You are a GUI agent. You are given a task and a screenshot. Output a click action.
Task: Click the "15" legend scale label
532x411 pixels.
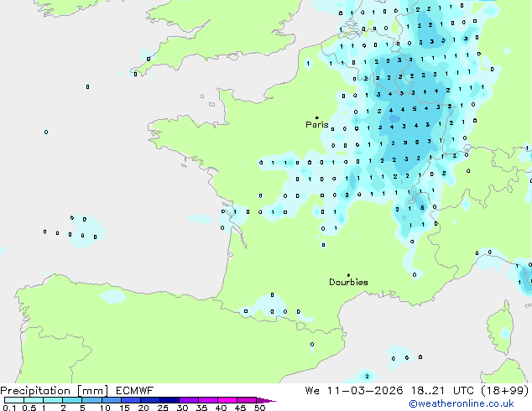(x=124, y=408)
